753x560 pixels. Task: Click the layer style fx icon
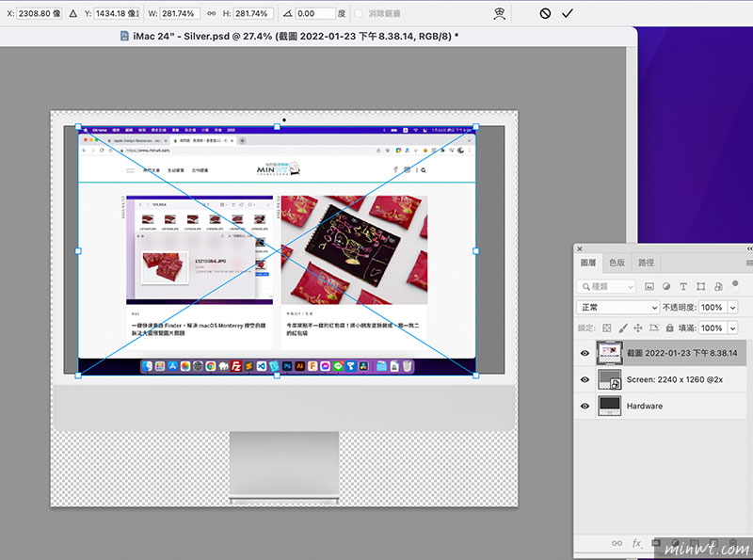(x=637, y=543)
